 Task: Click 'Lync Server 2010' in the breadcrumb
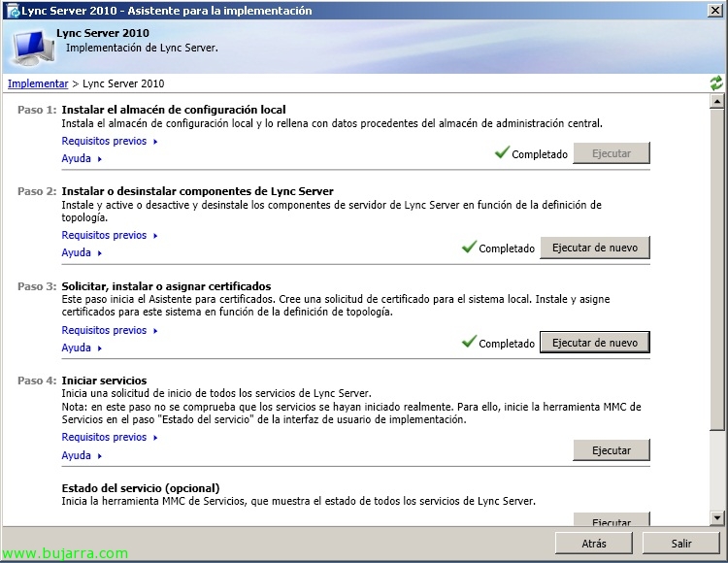coord(123,83)
